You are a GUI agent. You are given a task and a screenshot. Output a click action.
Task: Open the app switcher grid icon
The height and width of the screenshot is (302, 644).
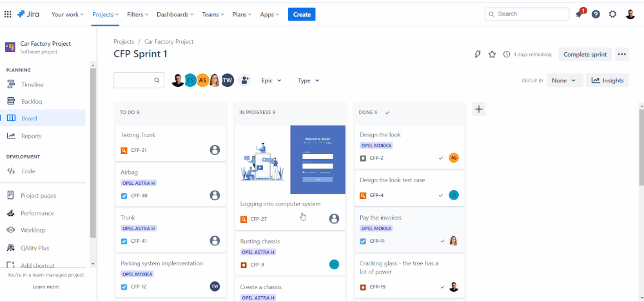[x=7, y=14]
